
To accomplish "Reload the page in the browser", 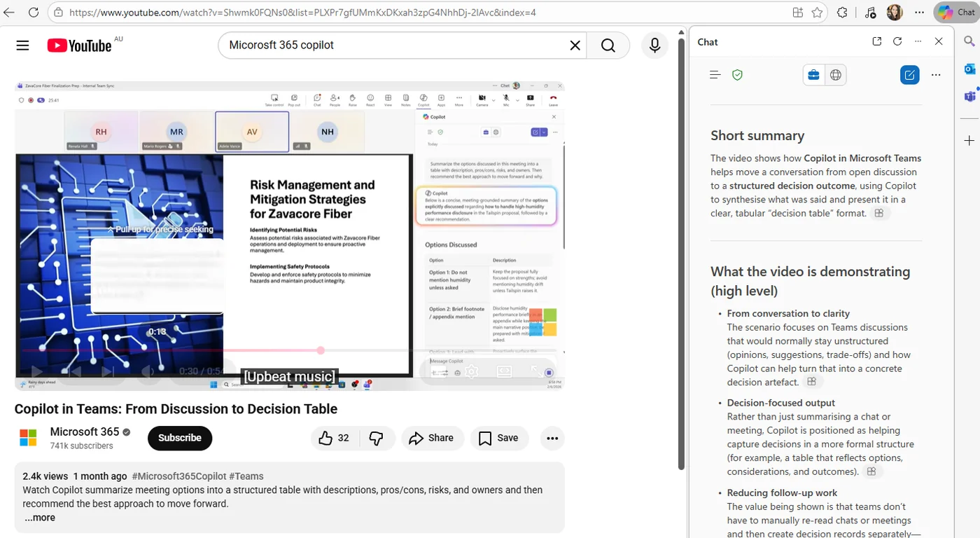I will pos(34,12).
